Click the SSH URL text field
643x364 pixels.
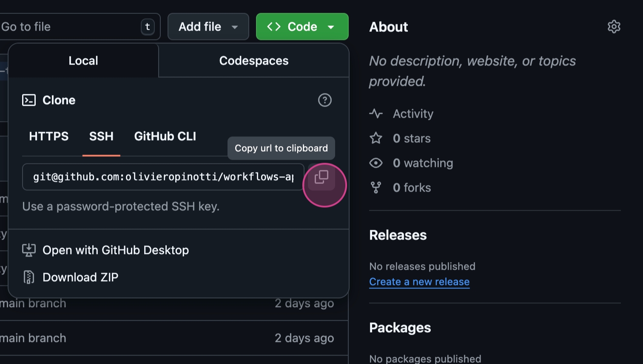pos(163,177)
